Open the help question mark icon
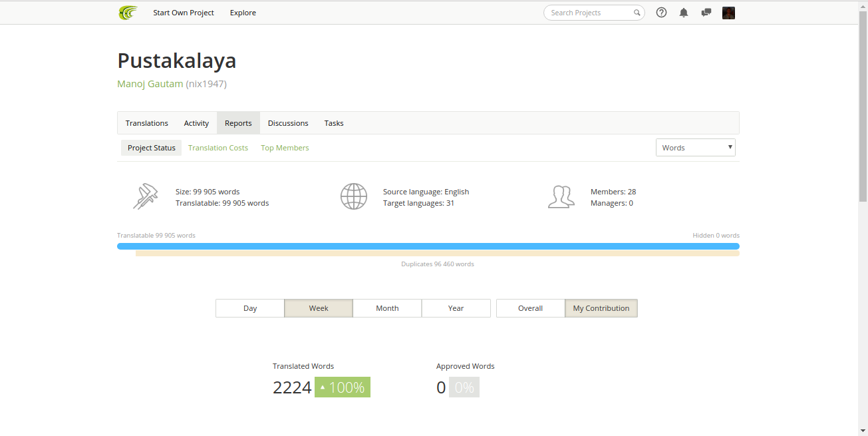Screen dimensions: 868x436 pos(661,13)
